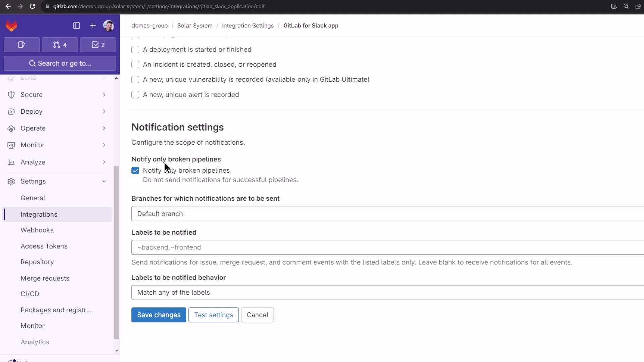Open merge requests counter showing 4
This screenshot has height=362, width=644.
(x=60, y=45)
